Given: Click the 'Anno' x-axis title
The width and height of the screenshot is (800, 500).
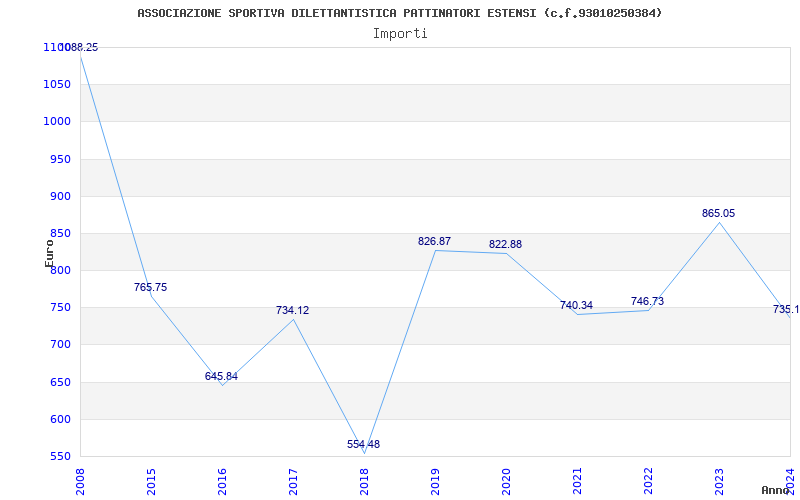Looking at the screenshot, I should [775, 490].
